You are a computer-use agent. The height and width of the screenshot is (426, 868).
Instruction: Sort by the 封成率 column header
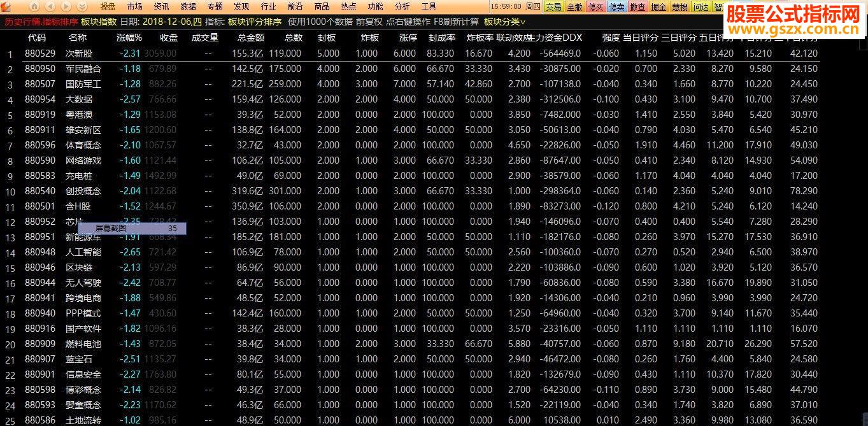[441, 38]
